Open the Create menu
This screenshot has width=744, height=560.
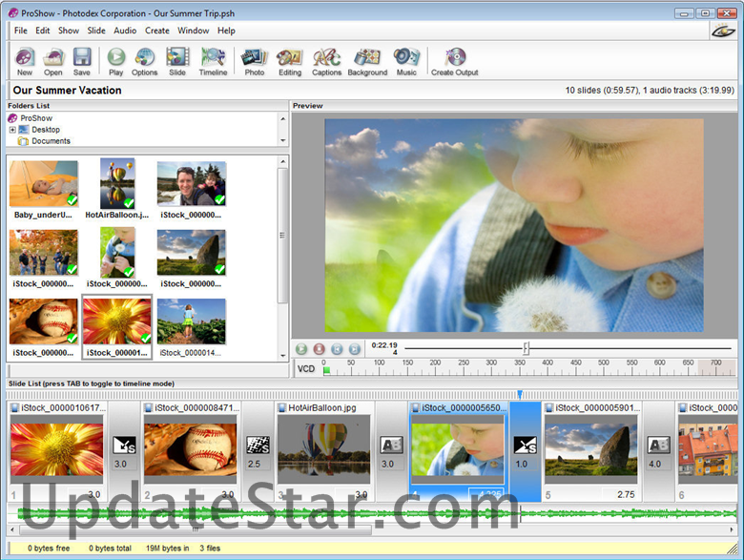click(x=157, y=31)
